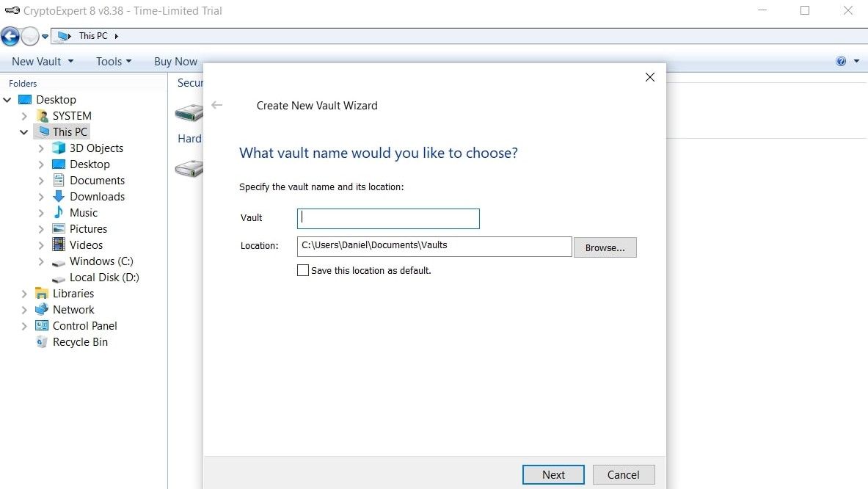868x489 pixels.
Task: Open the Downloads folder in sidebar
Action: pos(96,196)
